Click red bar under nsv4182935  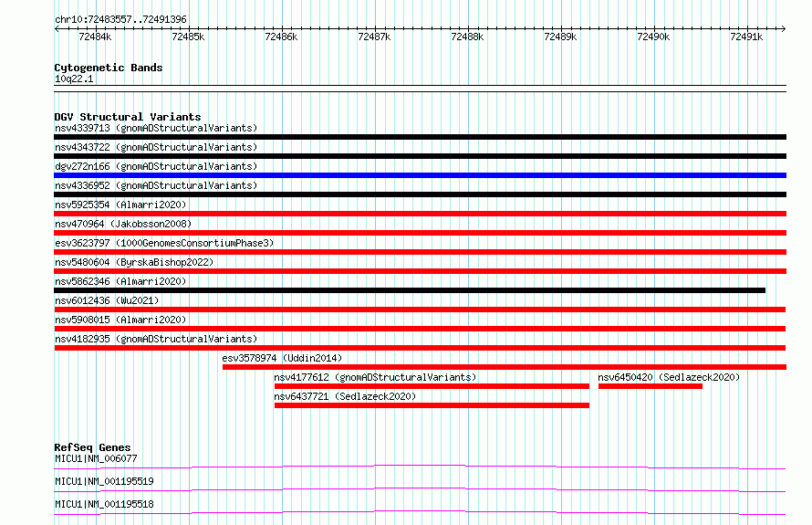pyautogui.click(x=420, y=348)
